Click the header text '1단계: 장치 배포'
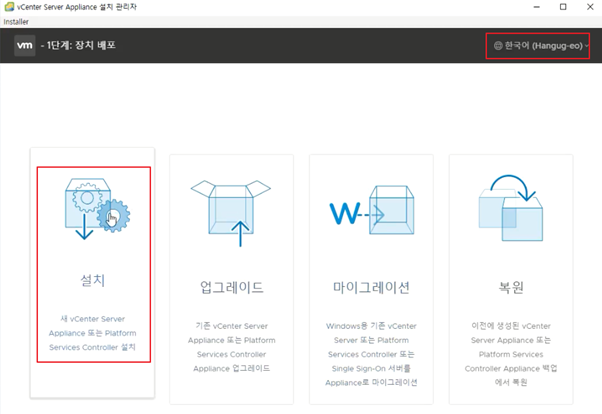This screenshot has width=602, height=414. (x=81, y=45)
